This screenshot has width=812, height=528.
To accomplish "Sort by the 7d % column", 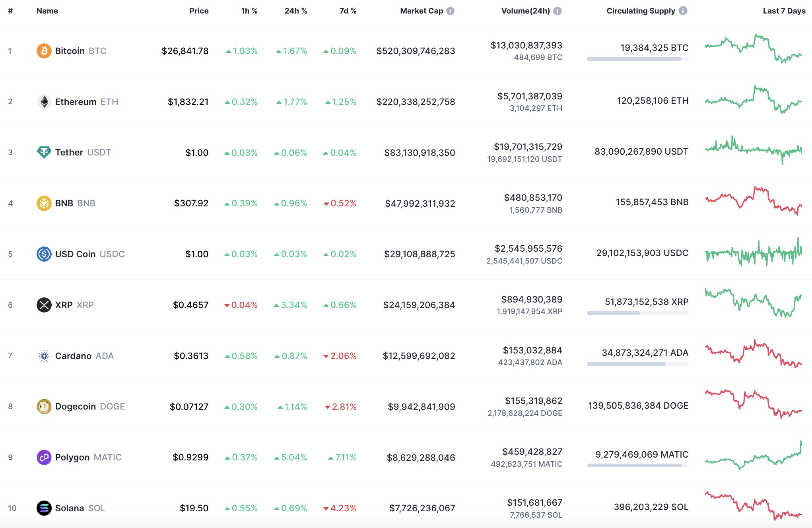I will (347, 11).
